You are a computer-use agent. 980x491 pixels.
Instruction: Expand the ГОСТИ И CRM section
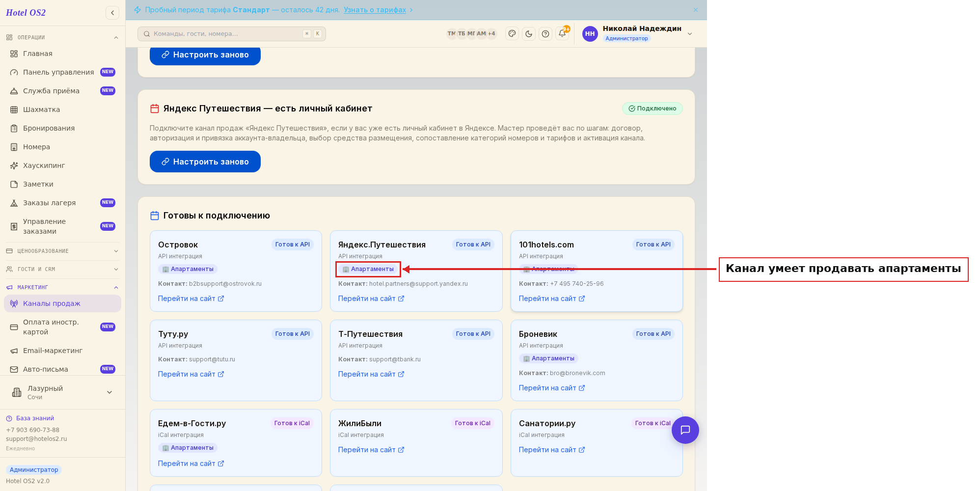tap(62, 269)
